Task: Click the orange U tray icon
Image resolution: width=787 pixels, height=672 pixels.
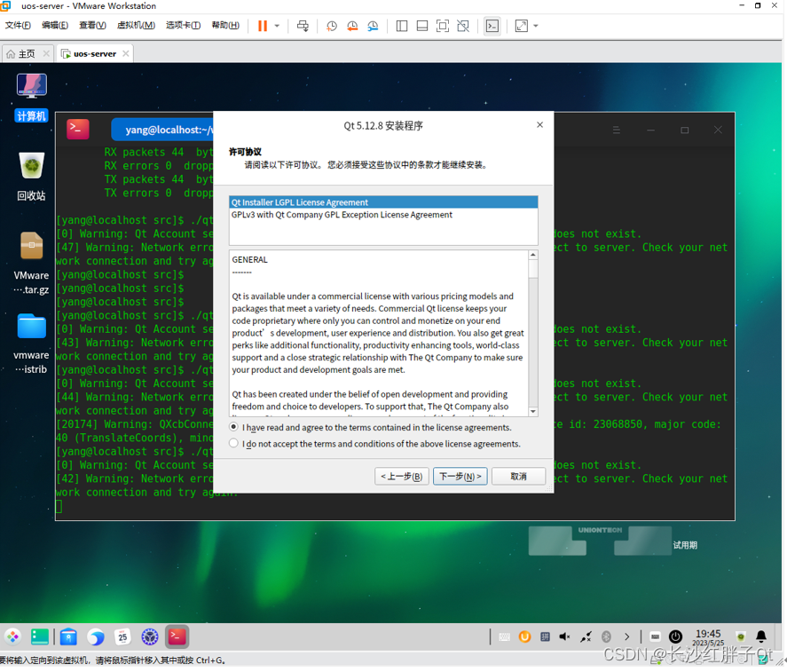Action: pyautogui.click(x=524, y=636)
